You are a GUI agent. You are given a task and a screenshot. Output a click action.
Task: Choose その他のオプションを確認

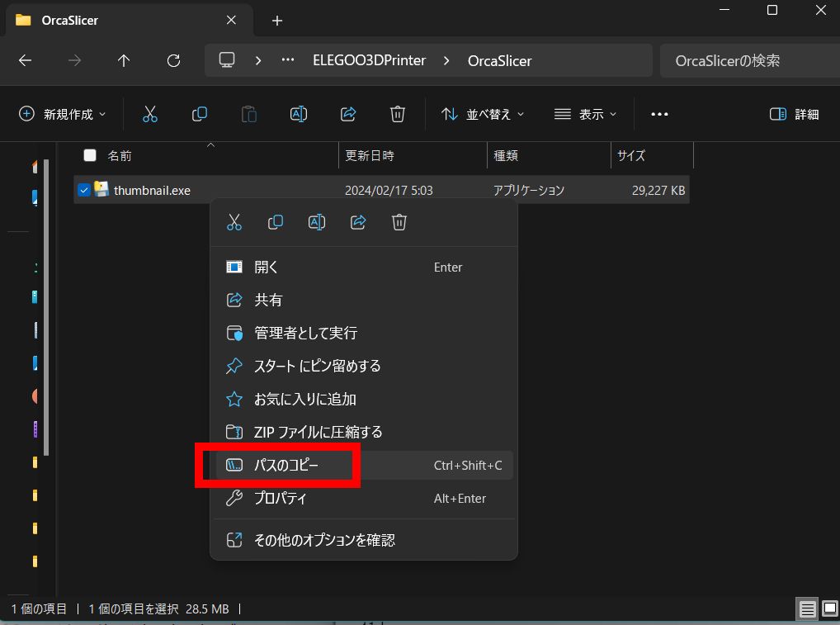tap(364, 540)
